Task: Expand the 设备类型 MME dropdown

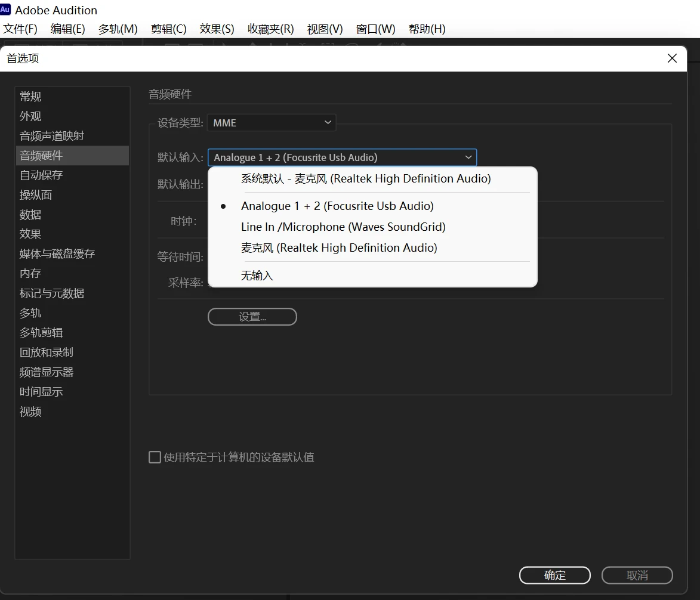Action: coord(272,123)
